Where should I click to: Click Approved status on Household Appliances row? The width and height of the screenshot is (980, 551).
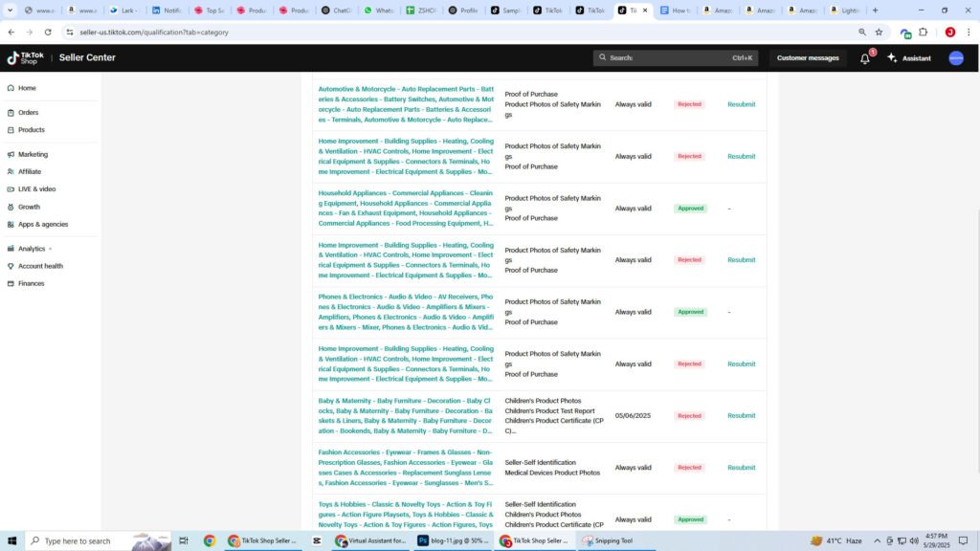click(x=691, y=208)
